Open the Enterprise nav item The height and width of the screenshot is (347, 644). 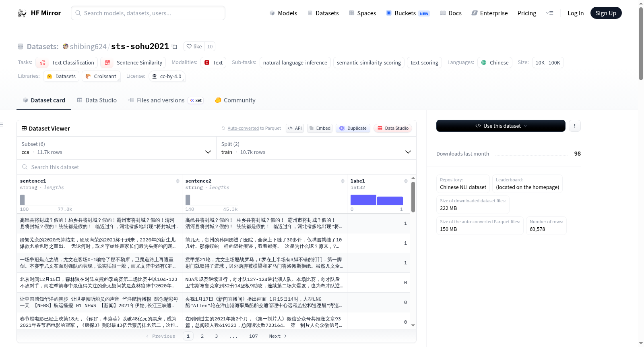pos(489,13)
